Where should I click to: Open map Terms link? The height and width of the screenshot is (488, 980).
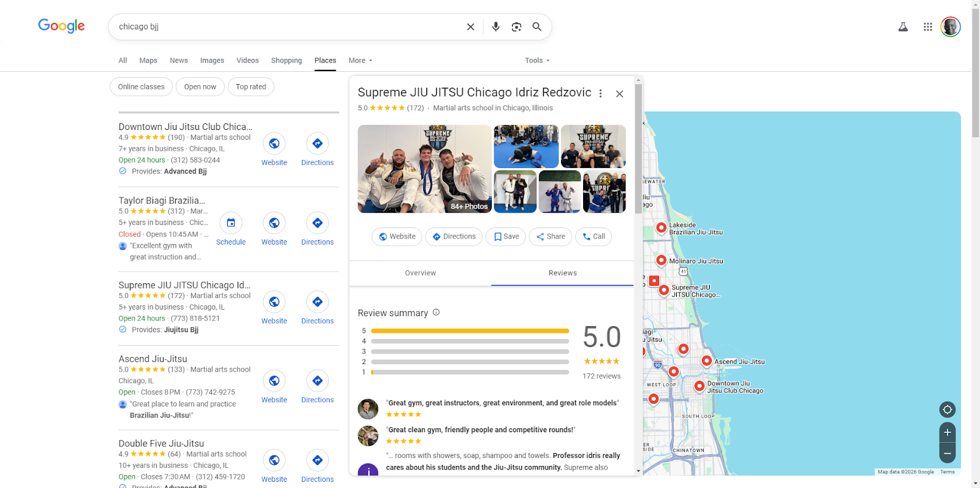(x=948, y=472)
